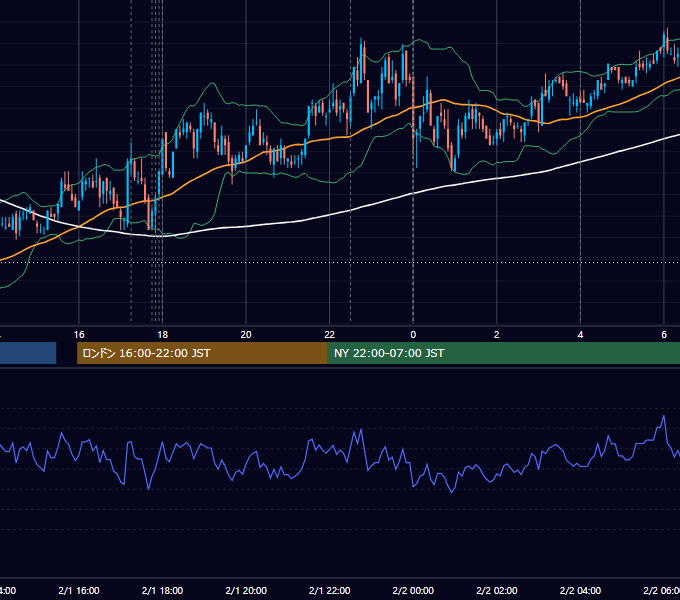Click the "22" hour label on upper axis
The width and height of the screenshot is (680, 600).
click(x=330, y=335)
